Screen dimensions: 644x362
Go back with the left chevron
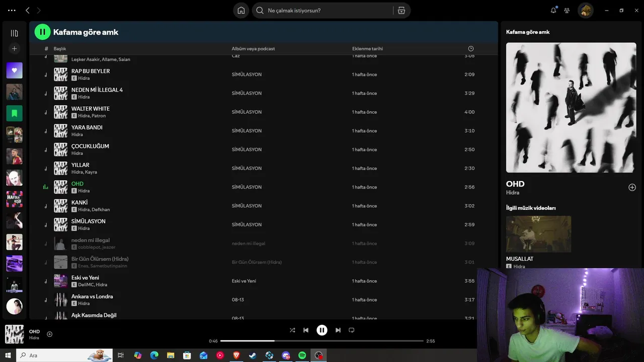tap(28, 11)
